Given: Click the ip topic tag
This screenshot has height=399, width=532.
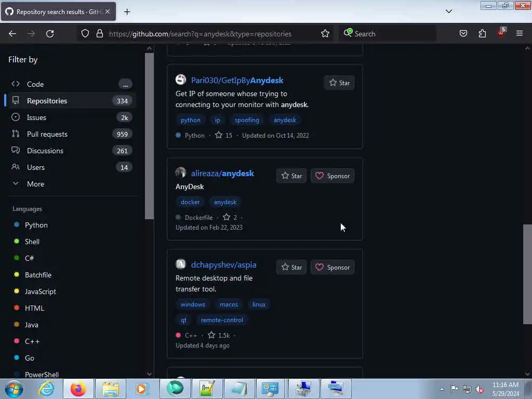Looking at the screenshot, I should [218, 120].
